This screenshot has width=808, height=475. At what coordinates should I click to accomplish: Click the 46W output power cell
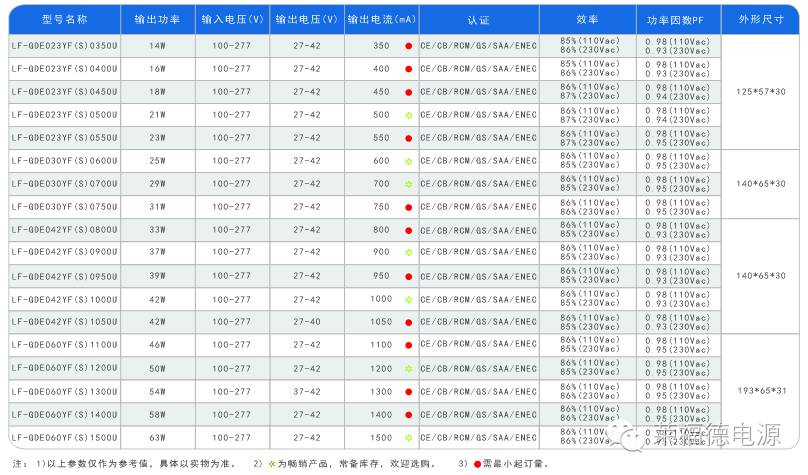point(157,345)
